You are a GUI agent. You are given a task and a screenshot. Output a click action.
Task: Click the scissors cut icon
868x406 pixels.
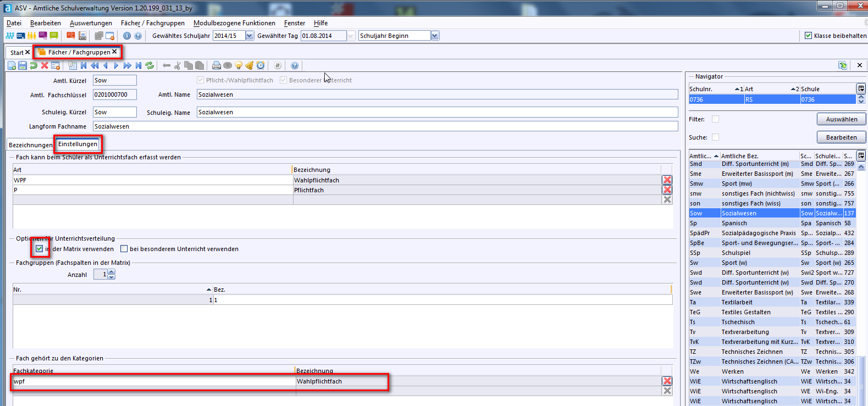click(x=178, y=65)
